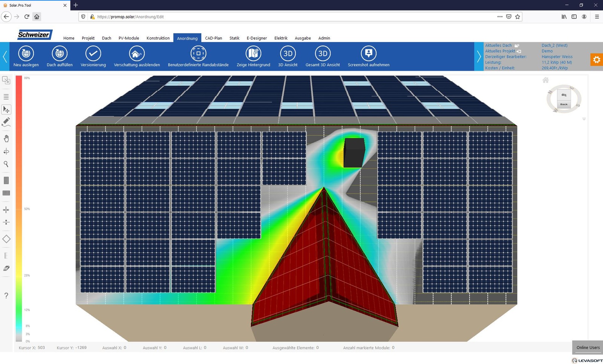
Task: Switch to the Elektrik tab
Action: pyautogui.click(x=281, y=38)
